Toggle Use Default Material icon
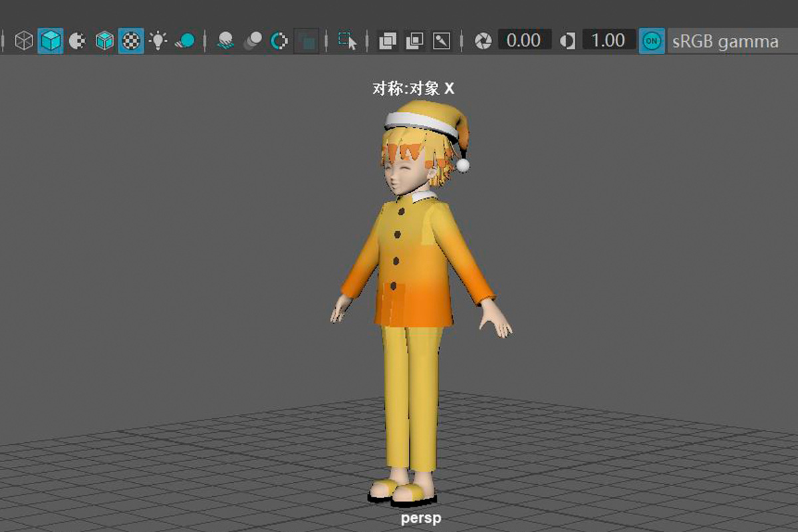This screenshot has width=798, height=532. pos(78,41)
